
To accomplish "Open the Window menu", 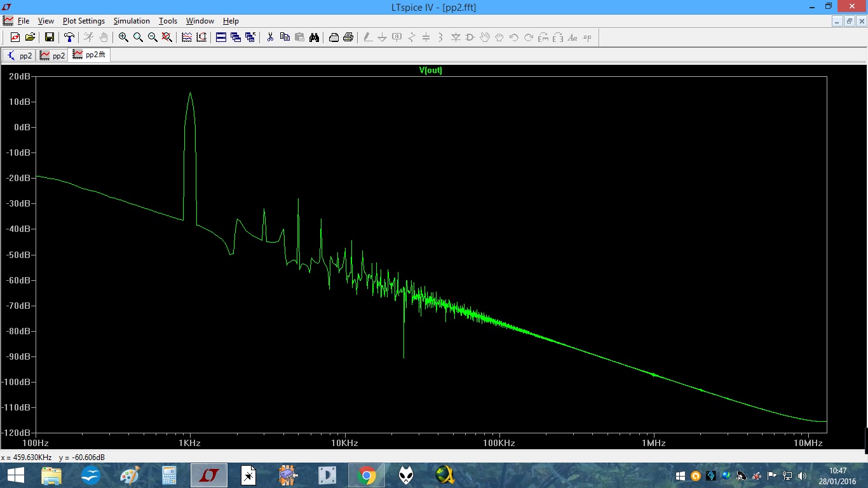I will (x=200, y=21).
